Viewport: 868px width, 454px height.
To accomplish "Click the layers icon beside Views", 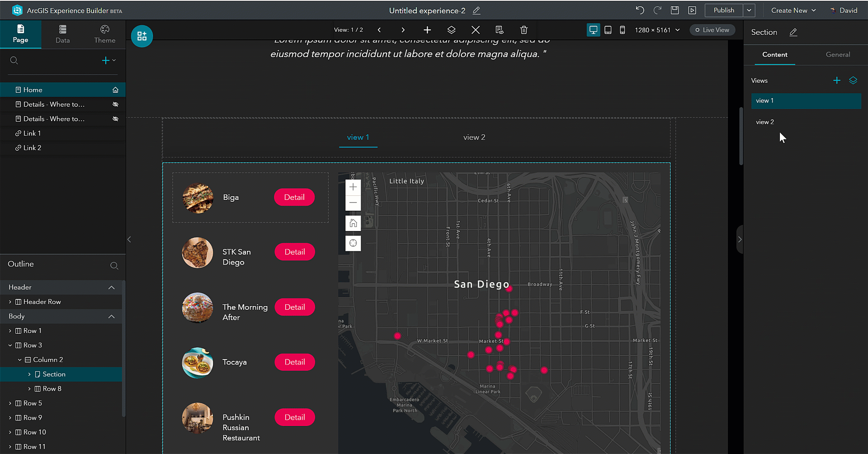I will pos(853,80).
